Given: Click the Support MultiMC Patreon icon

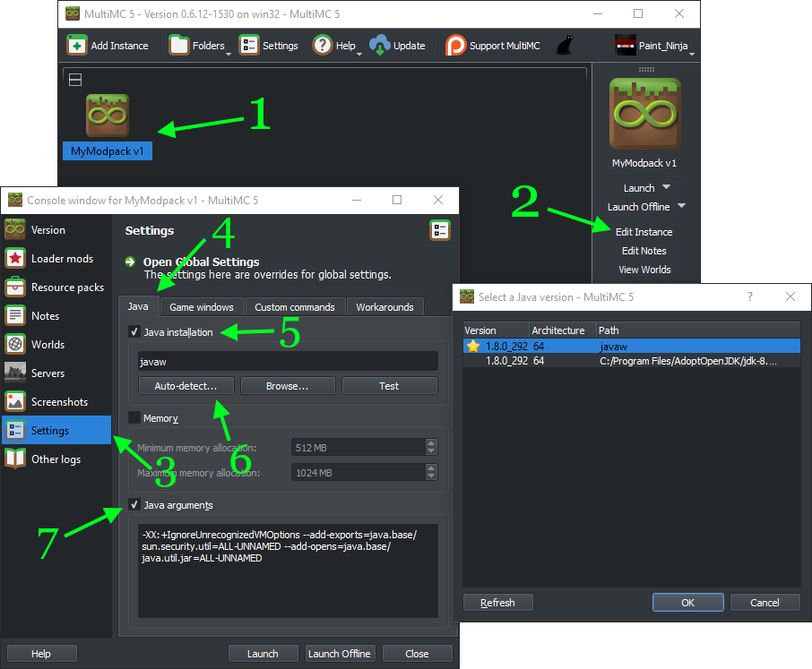Looking at the screenshot, I should tap(455, 46).
